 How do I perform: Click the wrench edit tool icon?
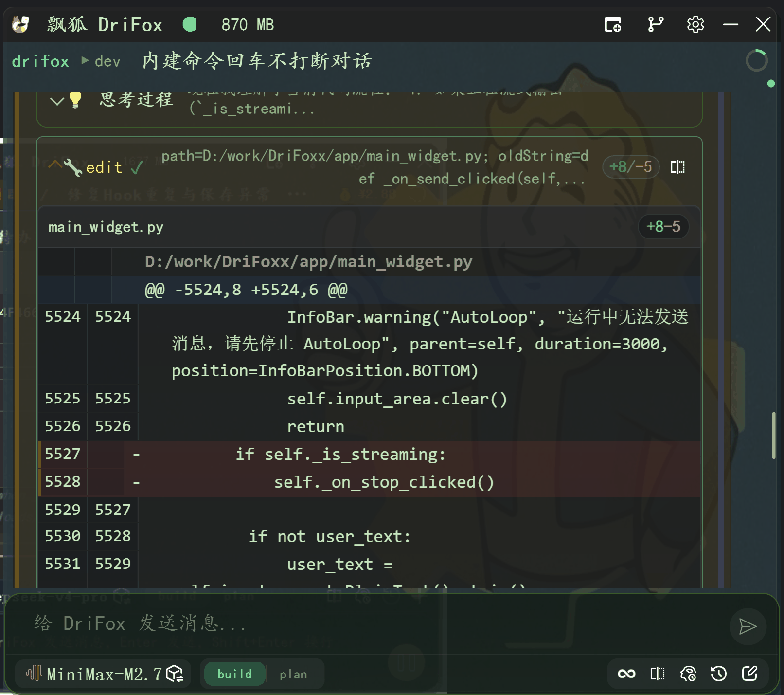coord(73,167)
